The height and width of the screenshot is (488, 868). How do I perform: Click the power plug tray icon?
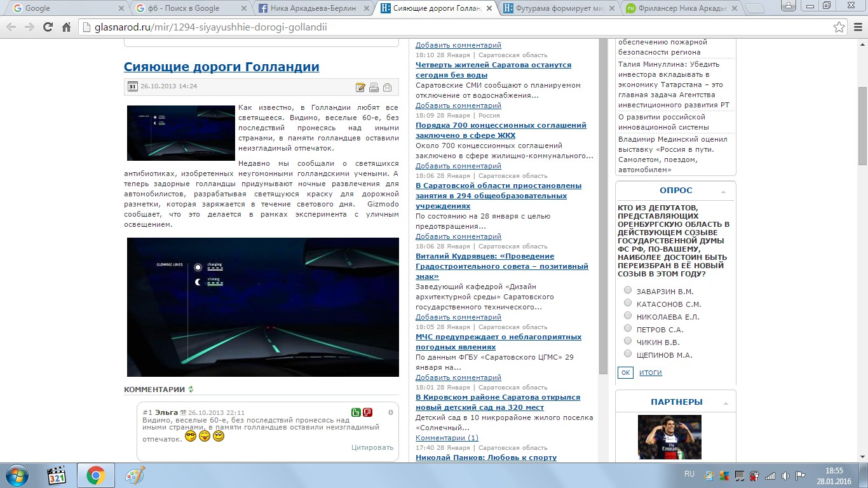click(x=755, y=475)
